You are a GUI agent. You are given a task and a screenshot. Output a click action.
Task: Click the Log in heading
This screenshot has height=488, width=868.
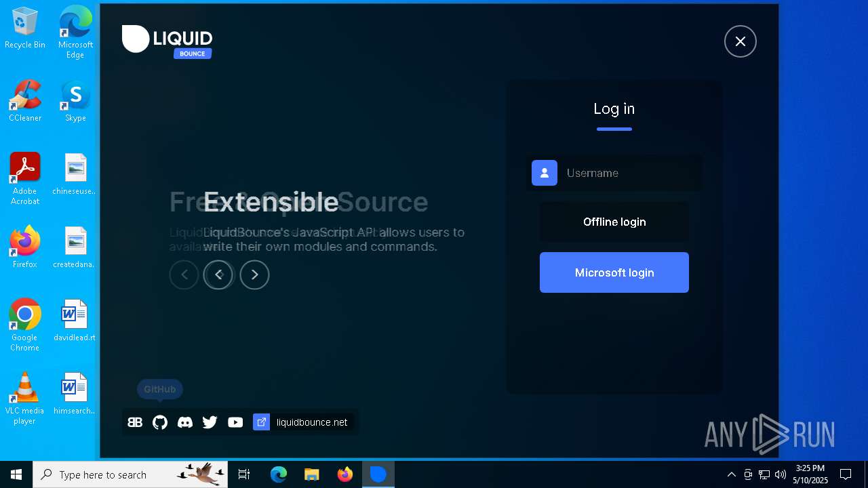614,108
